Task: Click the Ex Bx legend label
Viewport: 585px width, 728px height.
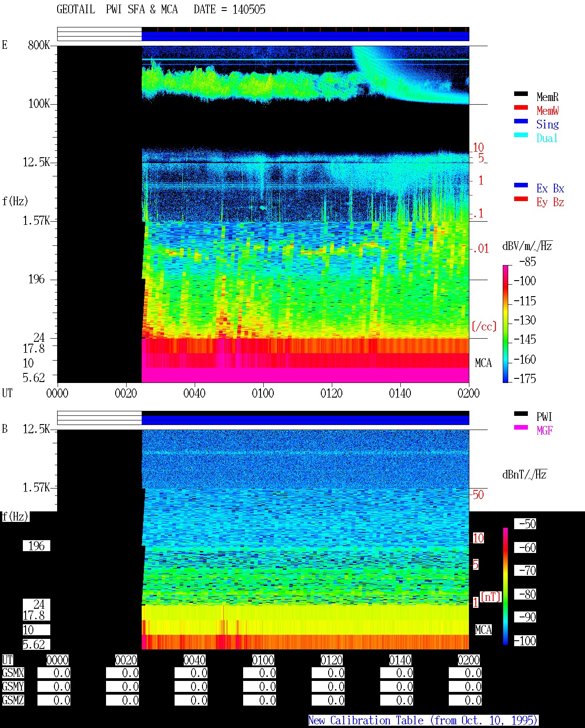Action: pyautogui.click(x=550, y=188)
